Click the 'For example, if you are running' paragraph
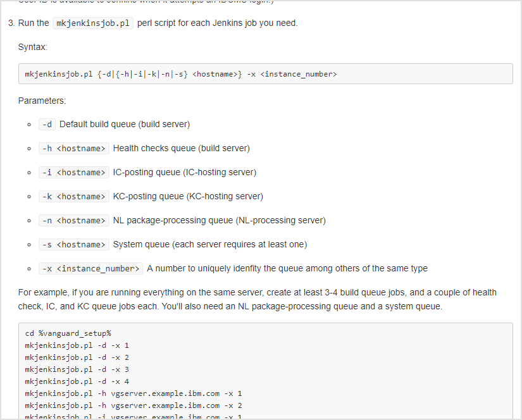The height and width of the screenshot is (420, 522). click(258, 300)
